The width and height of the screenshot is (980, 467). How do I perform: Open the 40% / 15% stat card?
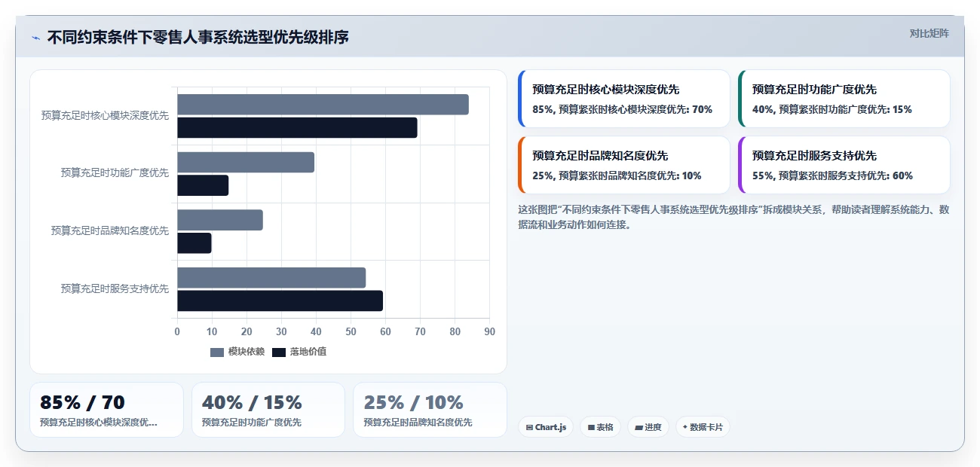click(268, 410)
